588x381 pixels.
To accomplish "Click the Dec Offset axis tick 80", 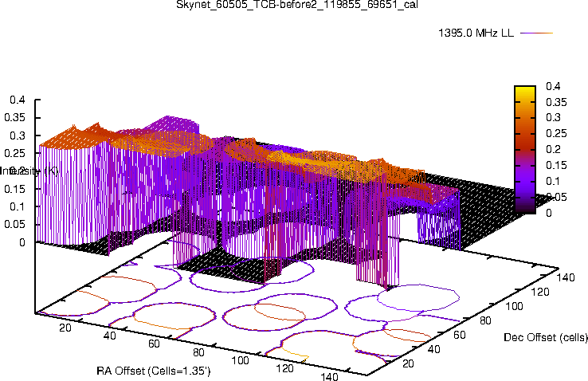I will pyautogui.click(x=485, y=320).
